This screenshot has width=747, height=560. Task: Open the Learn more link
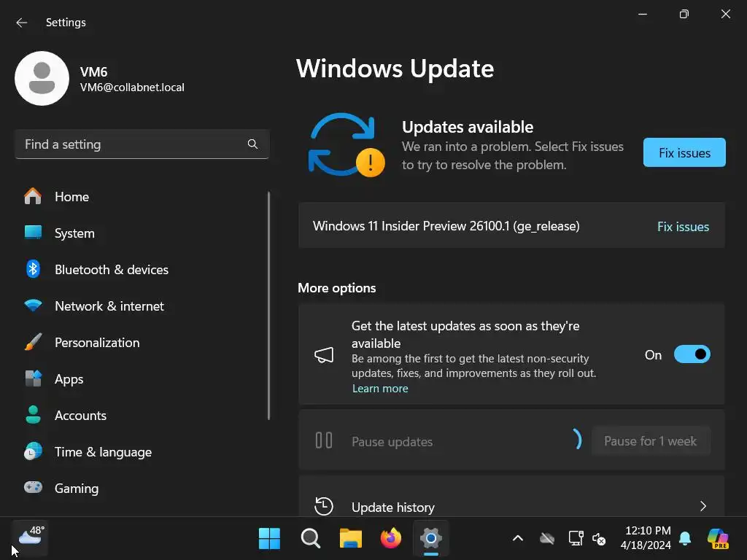[x=380, y=389]
